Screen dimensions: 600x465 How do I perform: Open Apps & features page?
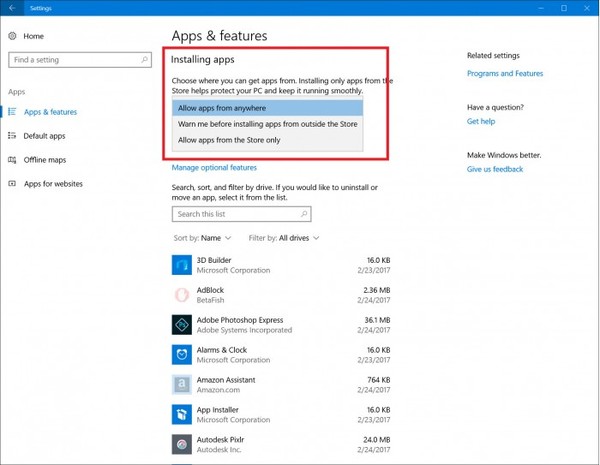click(x=51, y=112)
